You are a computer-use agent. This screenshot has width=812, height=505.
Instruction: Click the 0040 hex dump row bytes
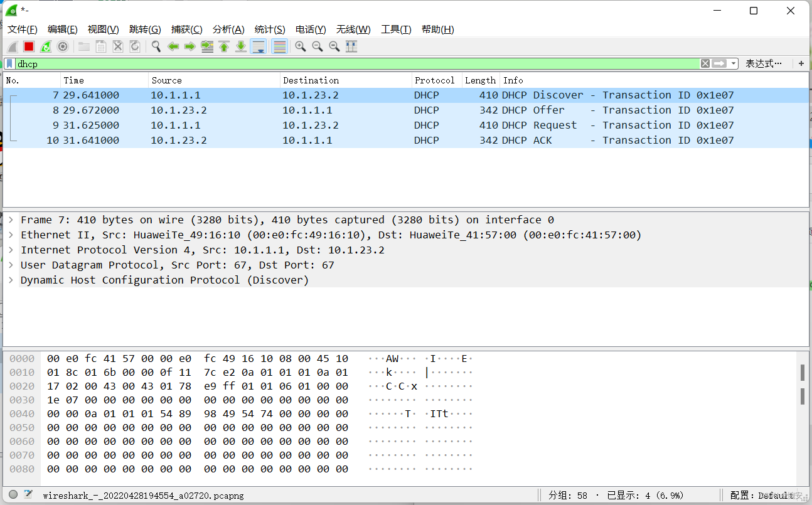(x=198, y=414)
